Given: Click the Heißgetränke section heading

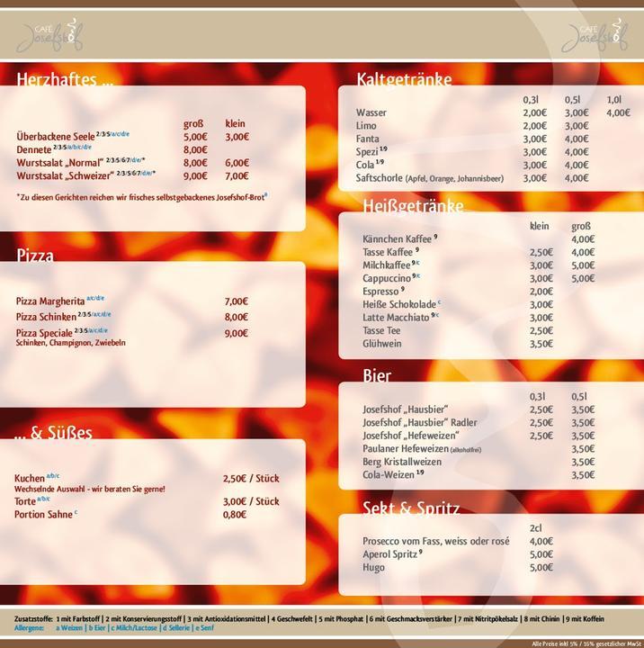Looking at the screenshot, I should 413,206.
